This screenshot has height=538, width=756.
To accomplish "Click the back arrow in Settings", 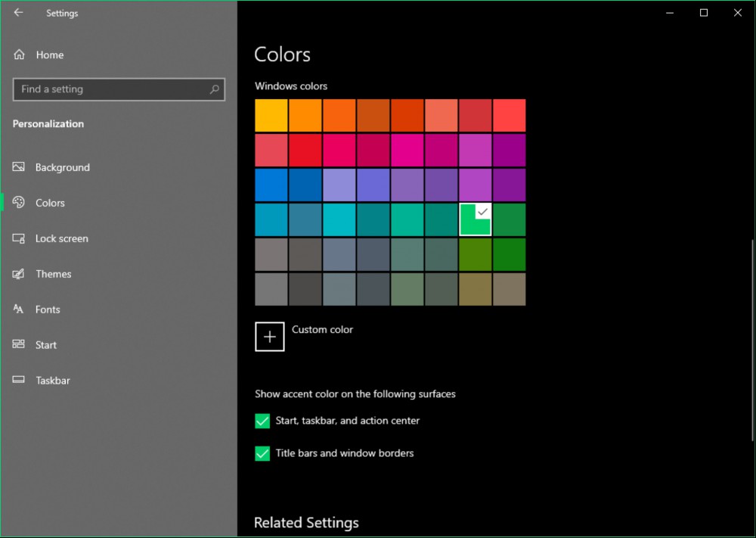I will (18, 13).
